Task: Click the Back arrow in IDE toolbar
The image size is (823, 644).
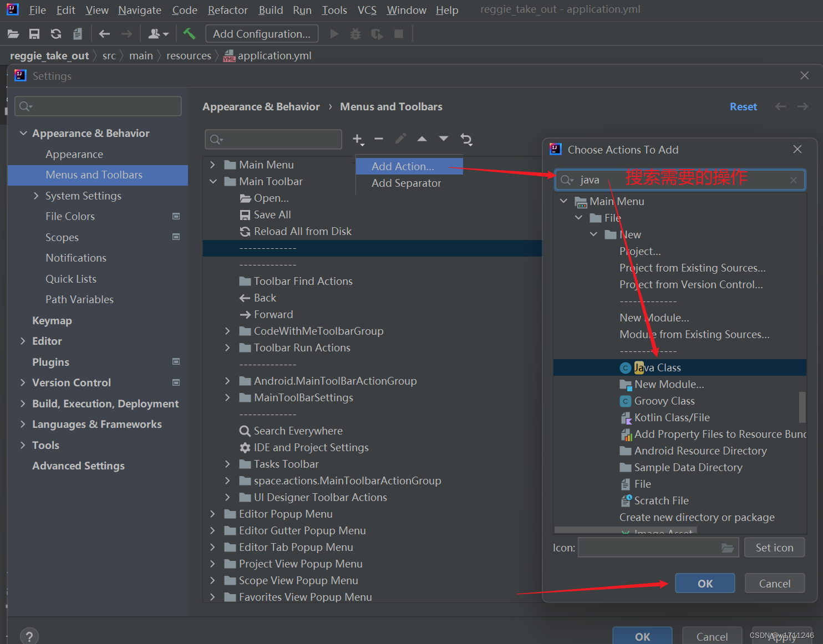Action: click(x=104, y=34)
